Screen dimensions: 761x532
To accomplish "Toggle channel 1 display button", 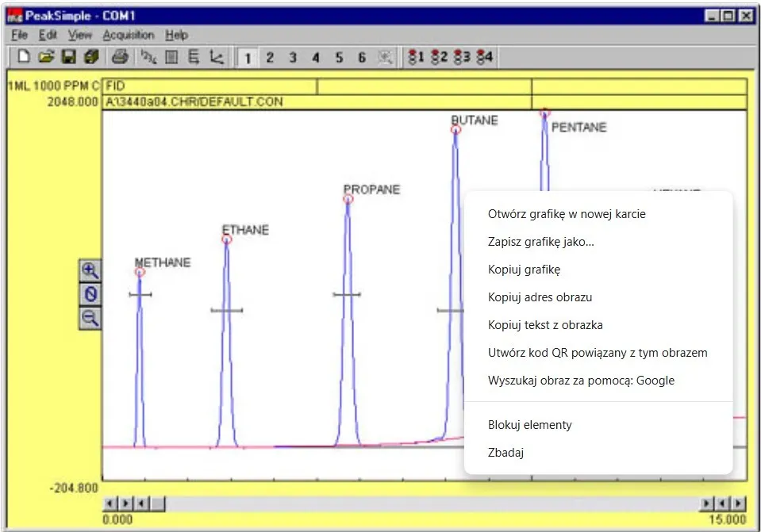I will tap(247, 58).
